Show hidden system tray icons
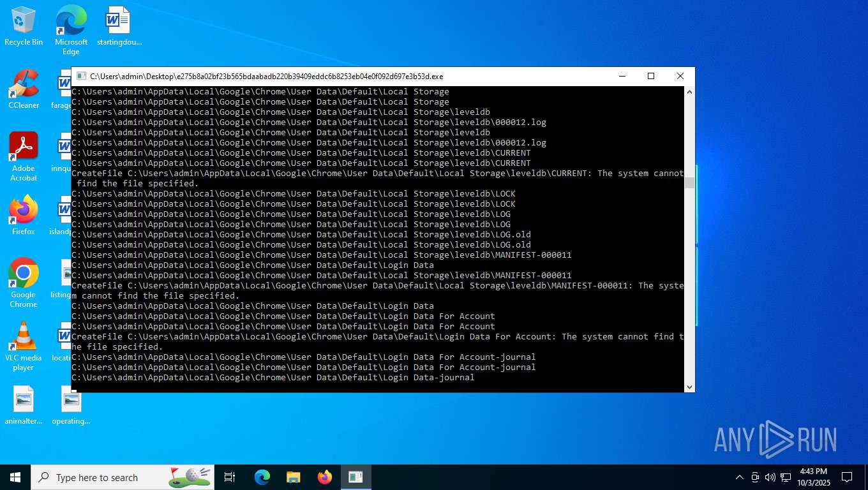Screen dimensions: 868x490 coord(740,477)
